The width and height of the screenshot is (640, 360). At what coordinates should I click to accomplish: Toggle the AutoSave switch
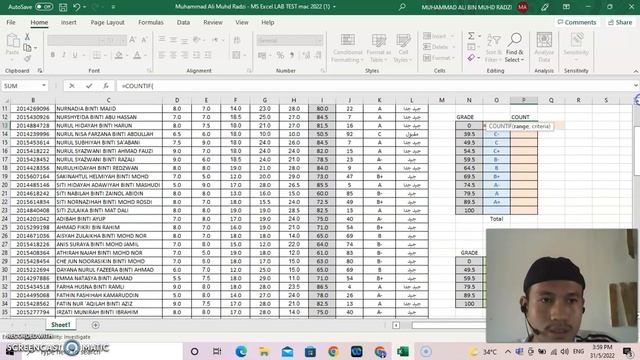coord(44,7)
